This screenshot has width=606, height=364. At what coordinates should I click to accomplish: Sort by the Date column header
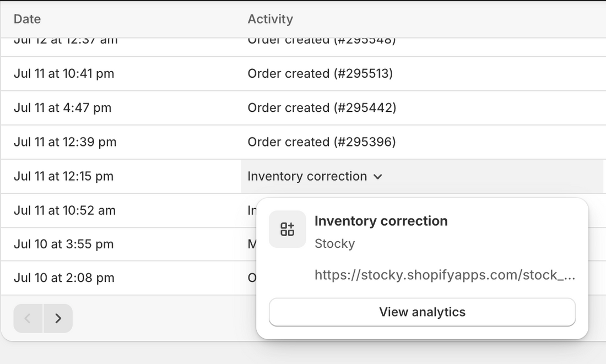coord(28,19)
